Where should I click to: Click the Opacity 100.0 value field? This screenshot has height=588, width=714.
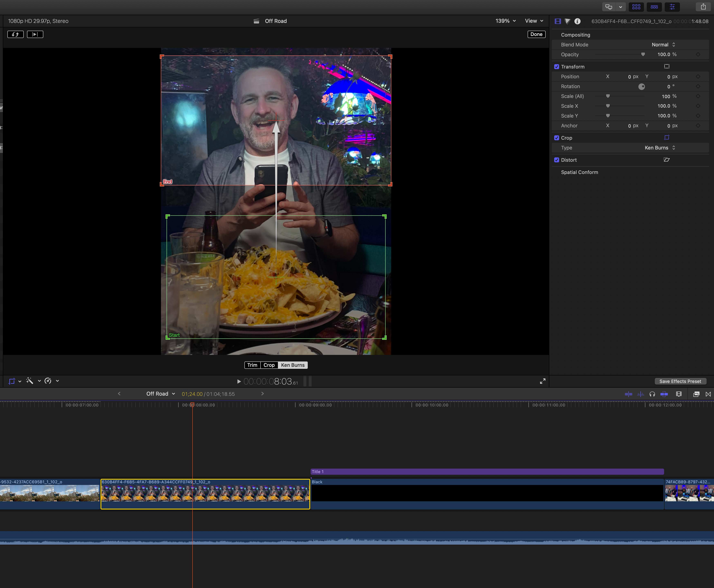coord(664,54)
